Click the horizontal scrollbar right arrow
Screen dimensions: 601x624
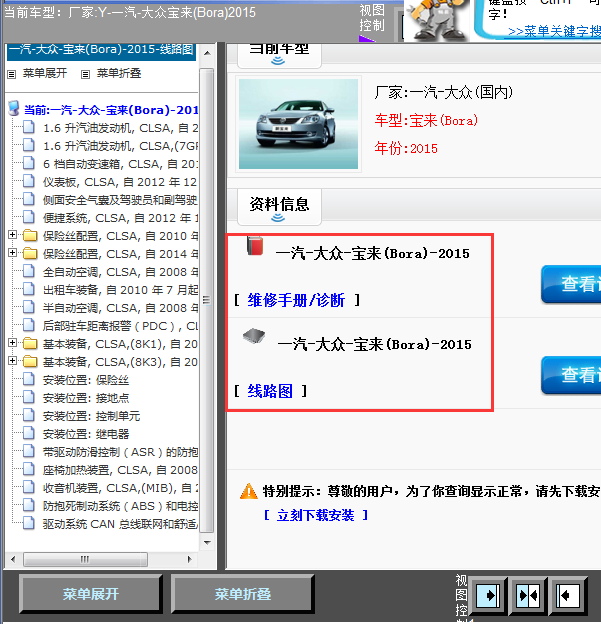point(190,559)
